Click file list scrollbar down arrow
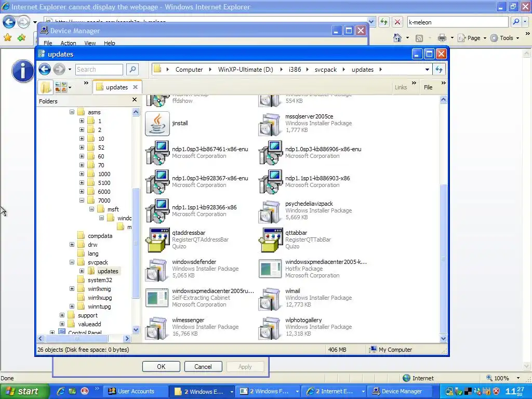The height and width of the screenshot is (399, 532). 443,338
